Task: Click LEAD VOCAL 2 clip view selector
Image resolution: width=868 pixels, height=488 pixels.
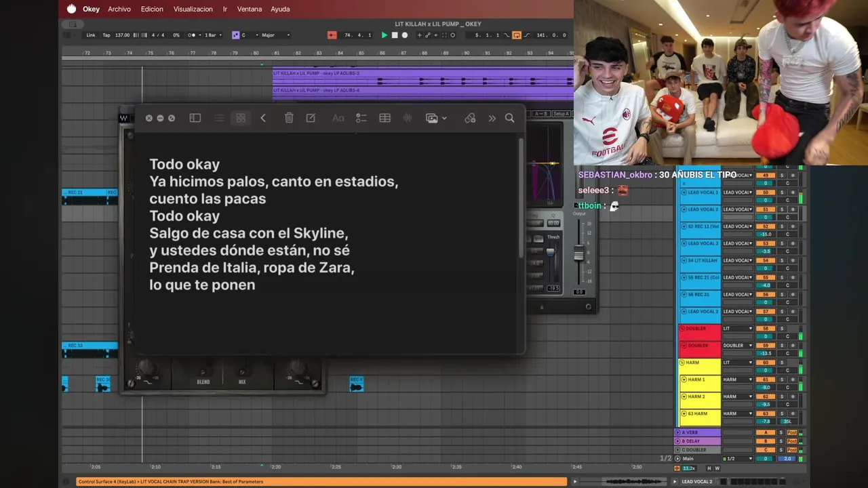Action: click(696, 482)
